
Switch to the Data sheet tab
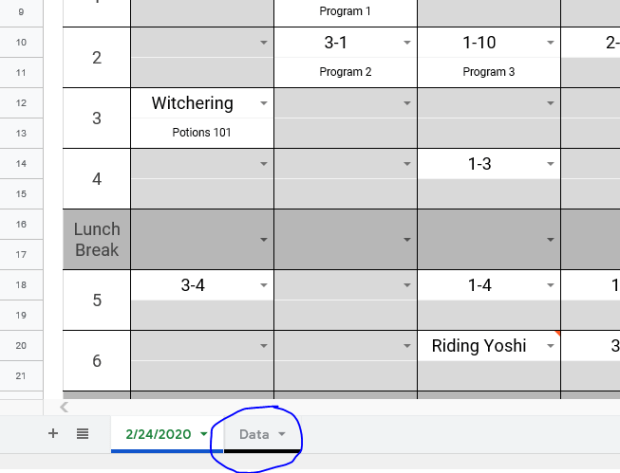(x=254, y=434)
